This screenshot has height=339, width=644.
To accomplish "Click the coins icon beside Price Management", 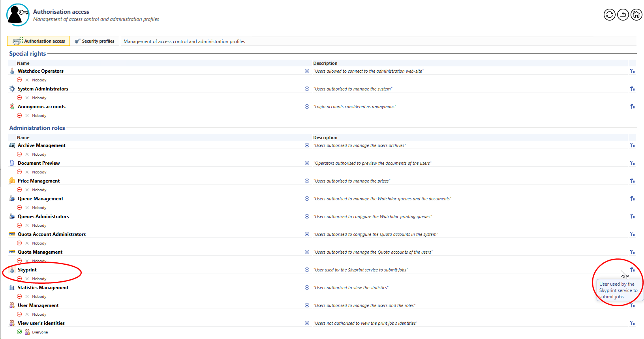I will [x=12, y=181].
